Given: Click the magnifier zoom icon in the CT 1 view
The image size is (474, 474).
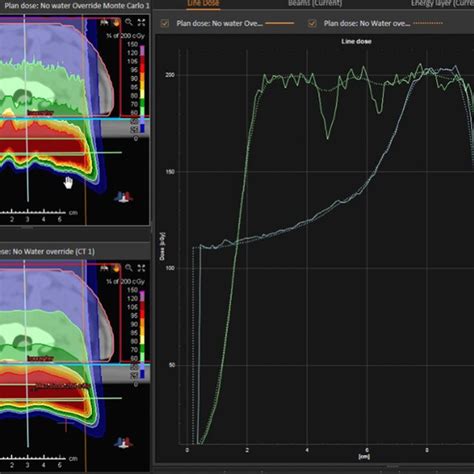Looking at the screenshot, I should pyautogui.click(x=129, y=268).
